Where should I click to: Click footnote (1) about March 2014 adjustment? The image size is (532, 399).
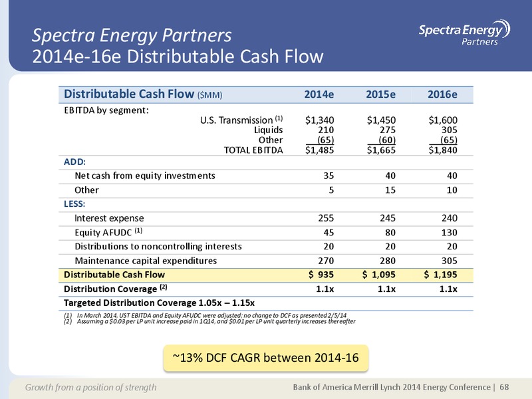[205, 315]
